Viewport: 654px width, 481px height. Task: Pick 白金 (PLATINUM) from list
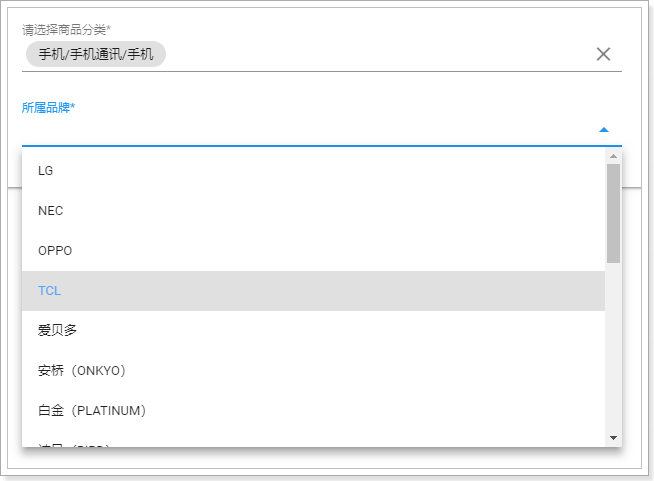(93, 411)
